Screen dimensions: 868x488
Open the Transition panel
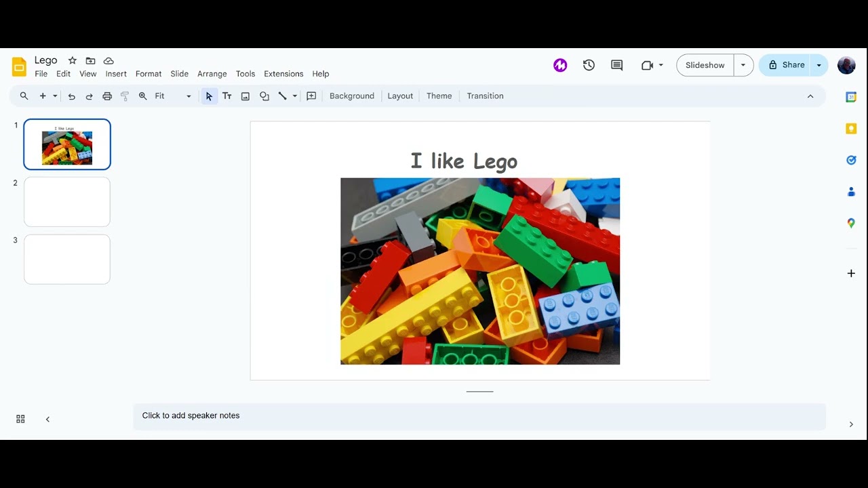pos(486,96)
